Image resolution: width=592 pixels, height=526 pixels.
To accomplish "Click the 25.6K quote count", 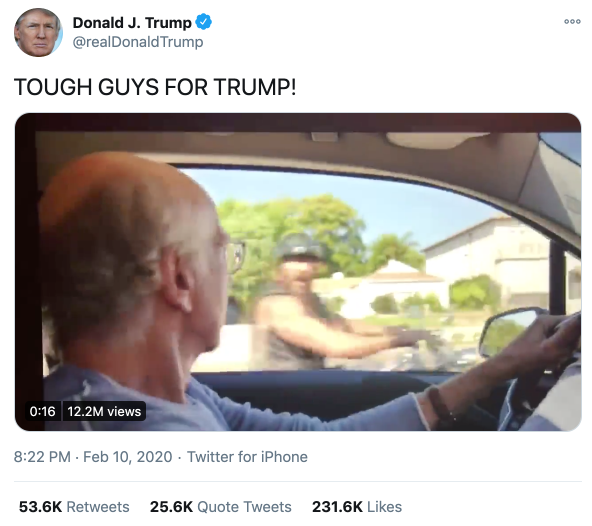I will 171,507.
